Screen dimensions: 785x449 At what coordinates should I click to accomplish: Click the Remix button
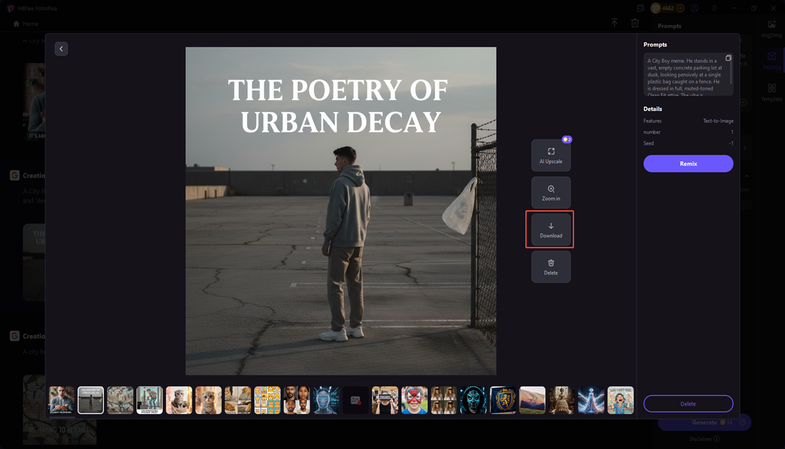click(688, 163)
